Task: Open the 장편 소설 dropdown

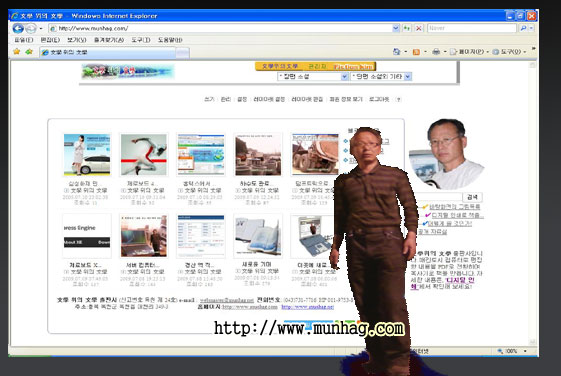Action: pos(313,76)
